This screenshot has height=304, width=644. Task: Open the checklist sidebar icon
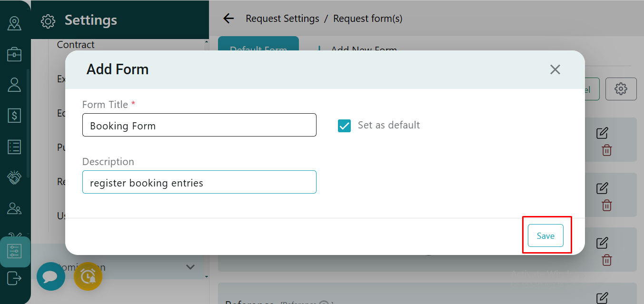(x=14, y=147)
